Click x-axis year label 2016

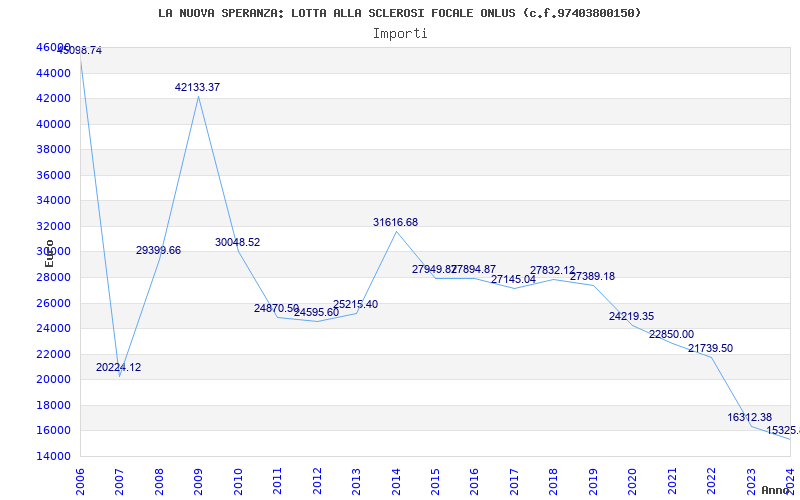474,482
